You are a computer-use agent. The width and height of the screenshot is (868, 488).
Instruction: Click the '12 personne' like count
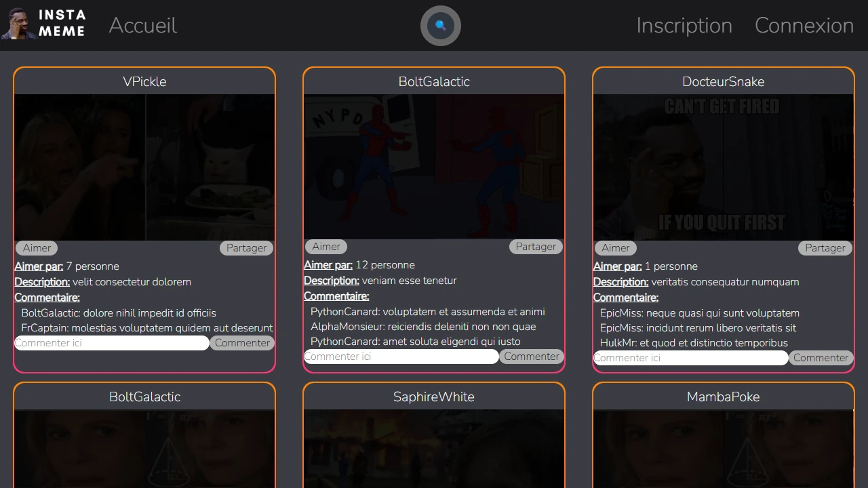(x=385, y=265)
